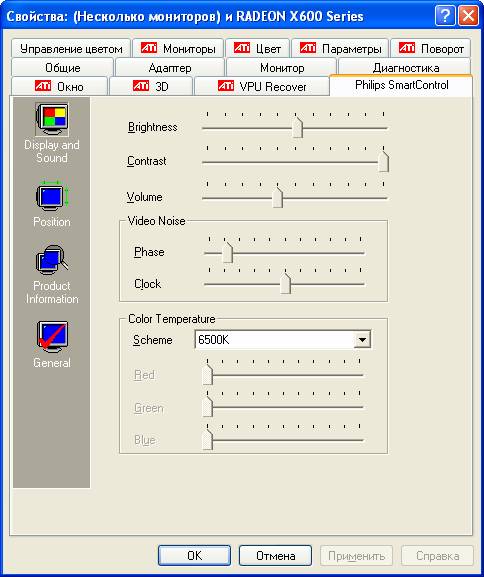Viewport: 484px width, 577px height.
Task: Click the Video Noise group title
Action: coord(156,221)
